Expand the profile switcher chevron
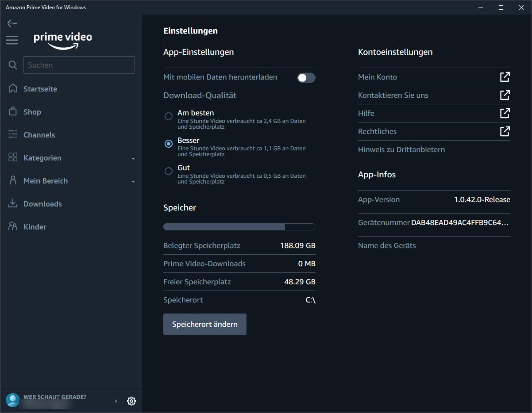532x413 pixels. [116, 401]
